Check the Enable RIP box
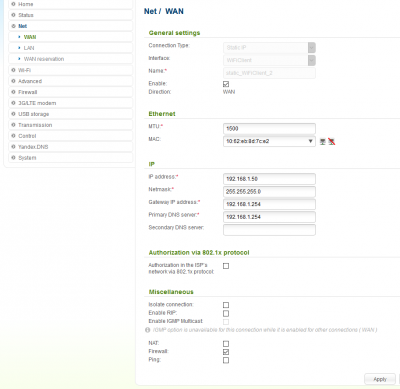Image resolution: width=400 pixels, height=389 pixels. click(x=226, y=313)
